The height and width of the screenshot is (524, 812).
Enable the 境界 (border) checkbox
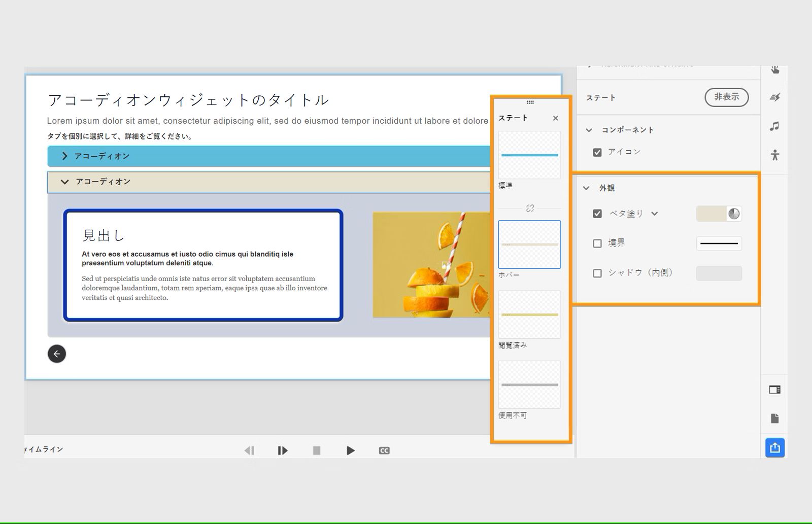click(597, 243)
